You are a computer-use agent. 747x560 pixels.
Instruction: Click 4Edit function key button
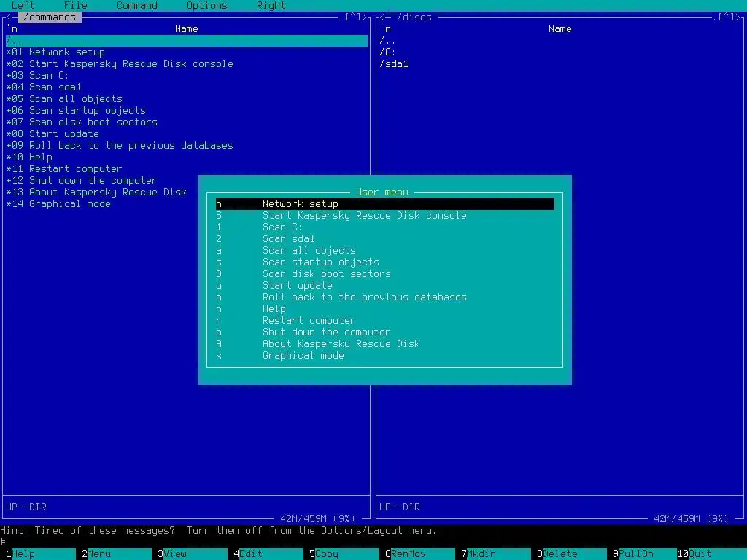coord(268,554)
